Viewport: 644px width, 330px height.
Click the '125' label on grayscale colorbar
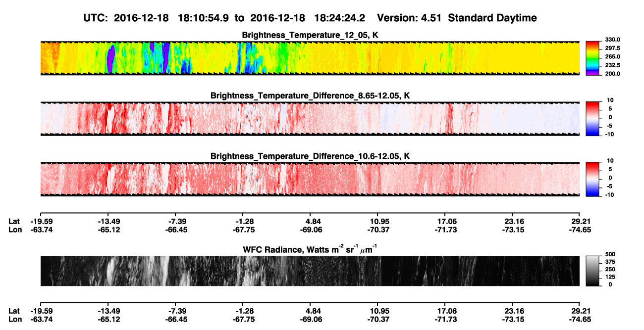tap(610, 277)
